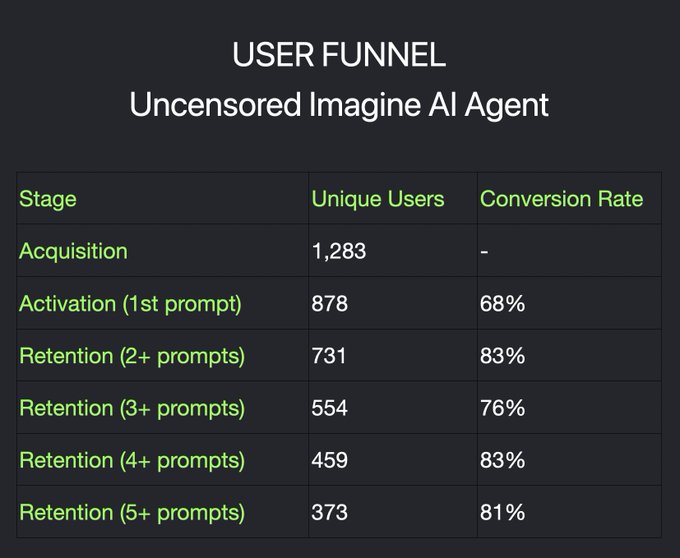The height and width of the screenshot is (558, 680).
Task: Select the Unique Users column header
Action: point(378,199)
